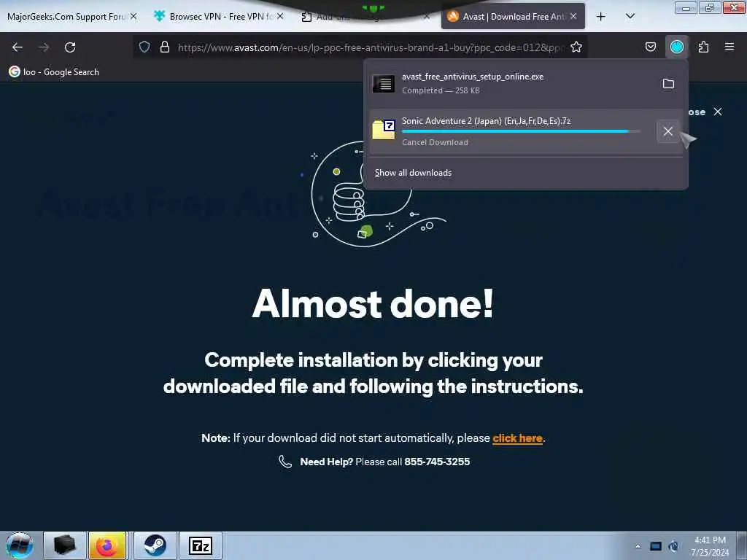
Task: Open the 'loo - Google Search' bookmark
Action: tap(54, 72)
